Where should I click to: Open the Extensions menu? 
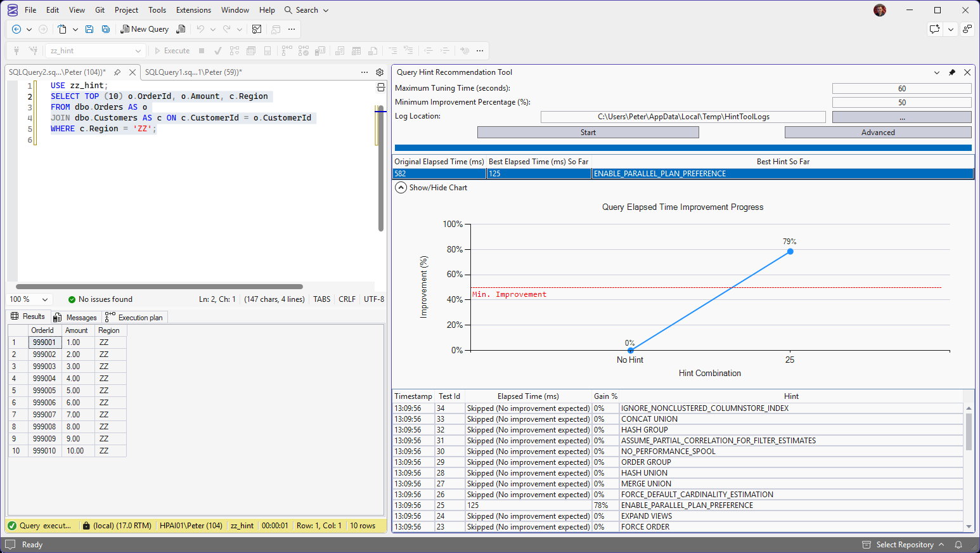pos(194,10)
